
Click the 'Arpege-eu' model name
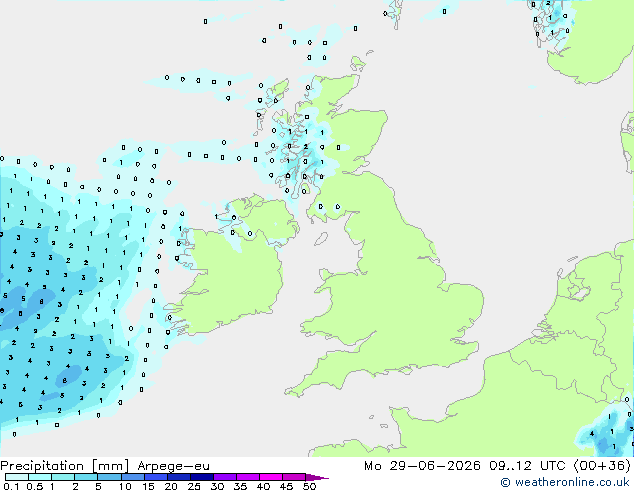(x=173, y=466)
